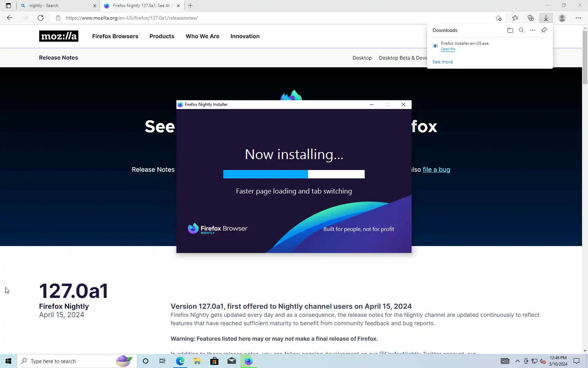Click the Firefox Browser Nightly installer logo
Image resolution: width=588 pixels, height=368 pixels.
pos(217,229)
